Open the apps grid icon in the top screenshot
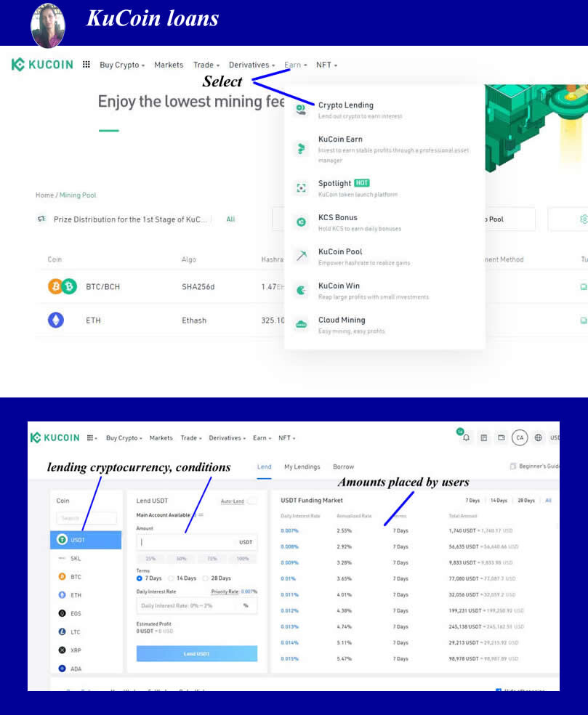 click(x=86, y=64)
